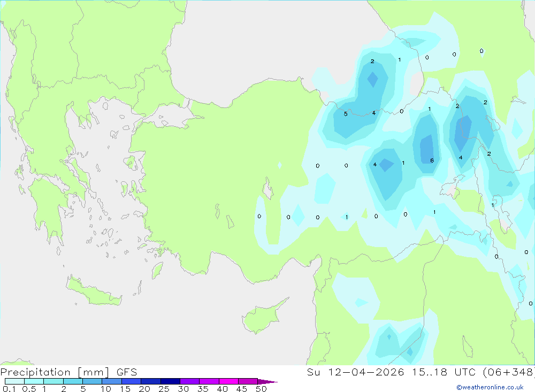Click the '(06+348)' model run text

pyautogui.click(x=508, y=372)
